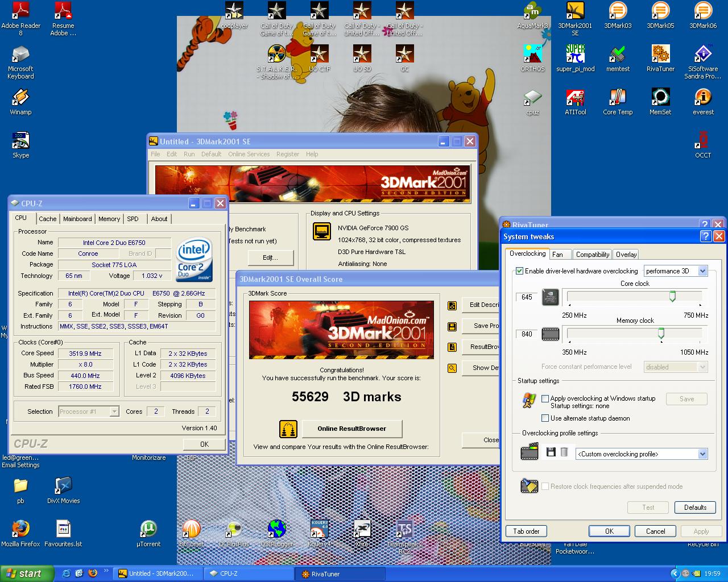Enable Apply overclocking at Windows startup
Image resolution: width=728 pixels, height=582 pixels.
point(545,398)
